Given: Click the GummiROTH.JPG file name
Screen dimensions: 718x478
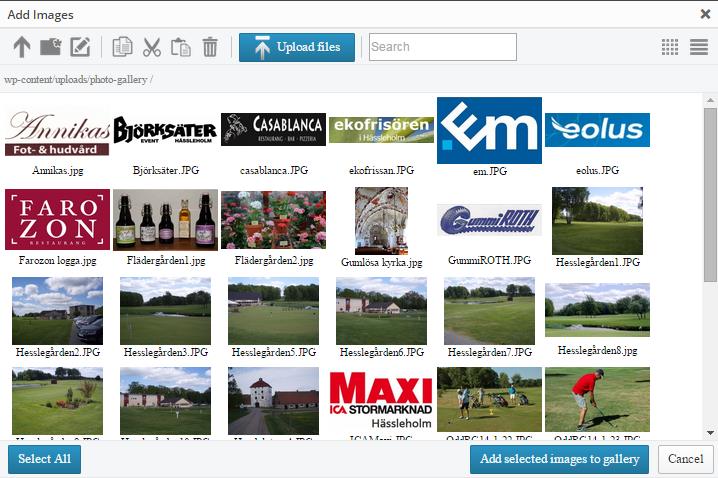Looking at the screenshot, I should point(490,261).
